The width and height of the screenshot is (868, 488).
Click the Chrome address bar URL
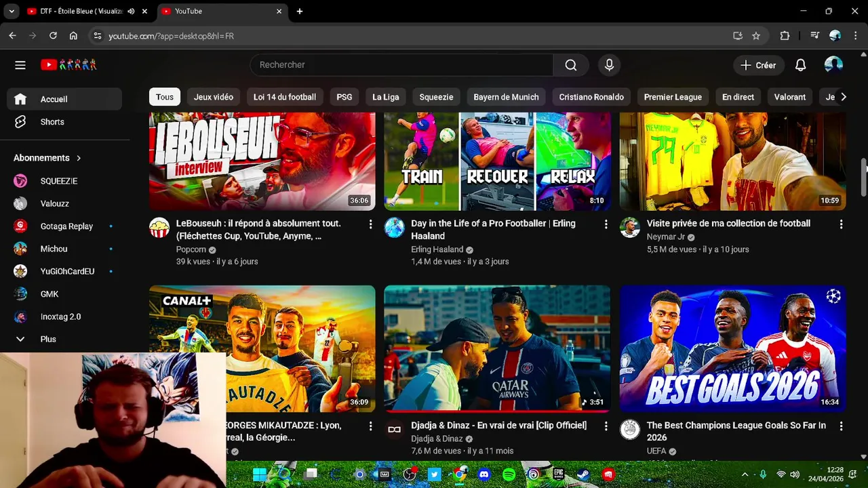[171, 36]
